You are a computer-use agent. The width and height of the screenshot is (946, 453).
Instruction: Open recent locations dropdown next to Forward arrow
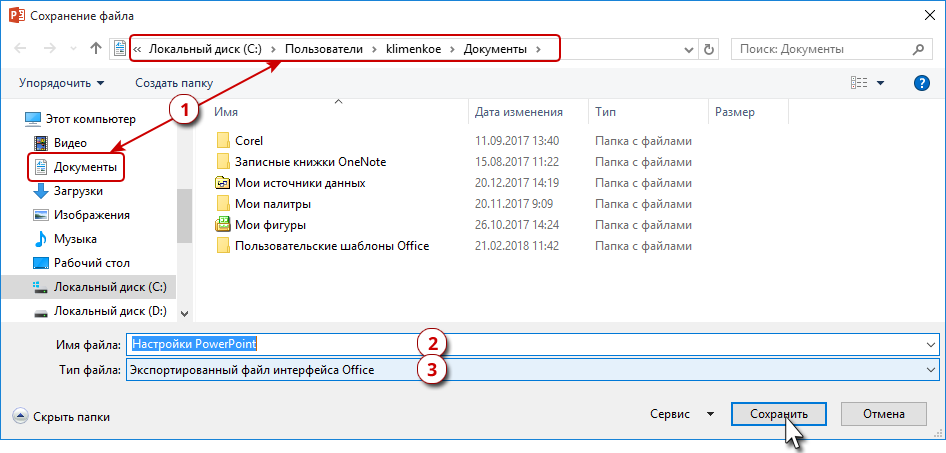(x=73, y=49)
